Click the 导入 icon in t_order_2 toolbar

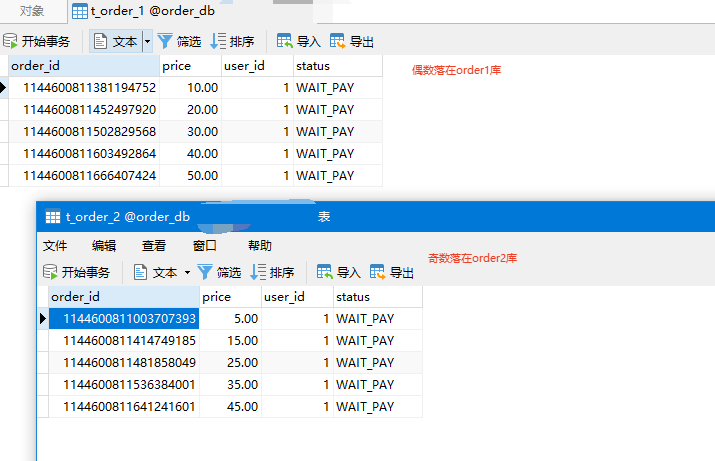coord(324,272)
